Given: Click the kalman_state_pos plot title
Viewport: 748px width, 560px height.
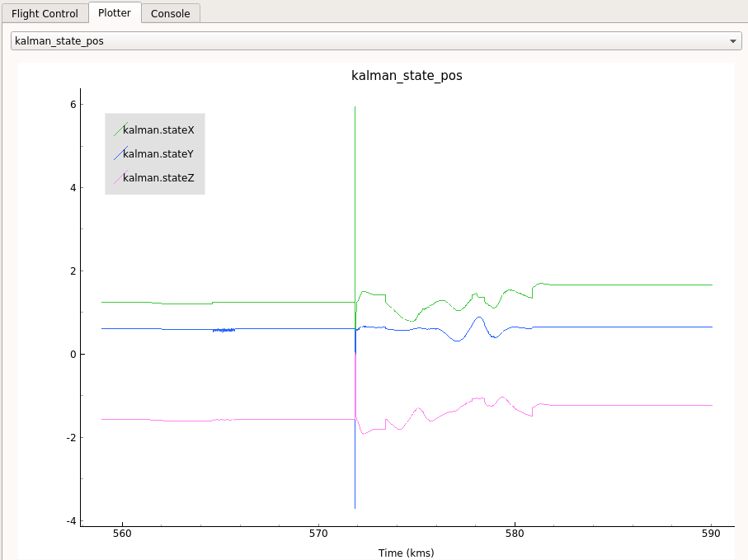Looking at the screenshot, I should (407, 76).
